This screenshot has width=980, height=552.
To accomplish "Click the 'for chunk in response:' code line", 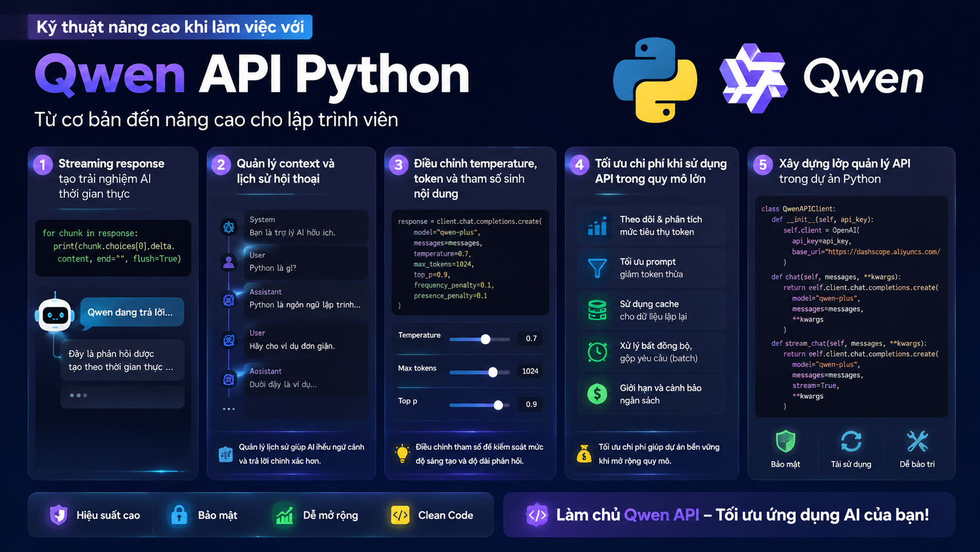I will 90,233.
